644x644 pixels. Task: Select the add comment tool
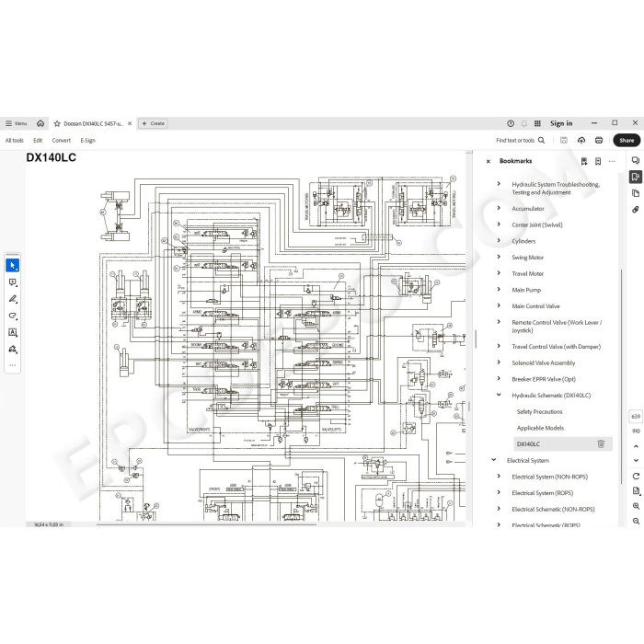(x=12, y=282)
